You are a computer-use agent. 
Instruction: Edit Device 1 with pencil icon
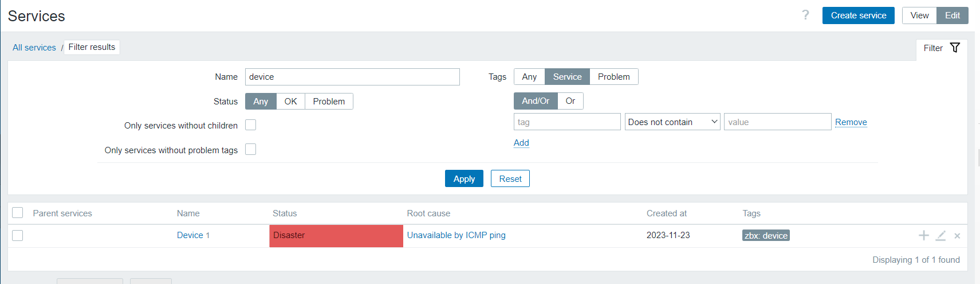click(x=940, y=235)
